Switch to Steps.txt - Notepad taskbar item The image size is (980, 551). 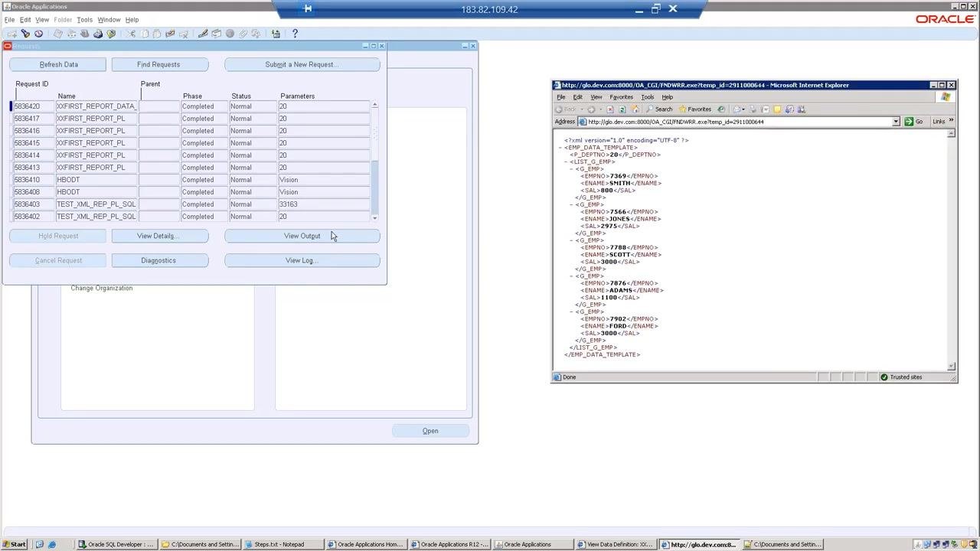(x=282, y=544)
